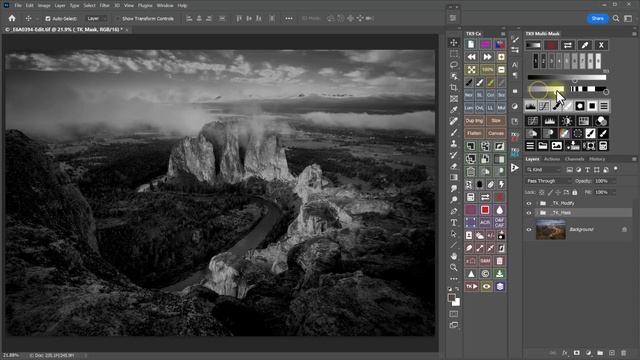
Task: Select the Zoom tool in the toolbar
Action: (x=454, y=267)
